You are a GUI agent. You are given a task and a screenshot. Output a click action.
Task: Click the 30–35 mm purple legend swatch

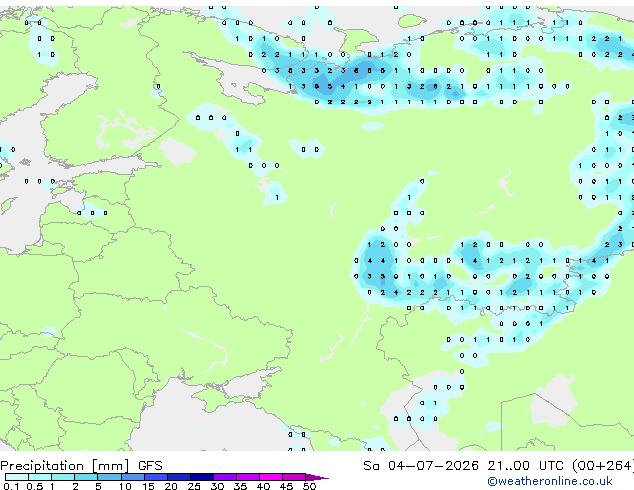click(x=224, y=477)
